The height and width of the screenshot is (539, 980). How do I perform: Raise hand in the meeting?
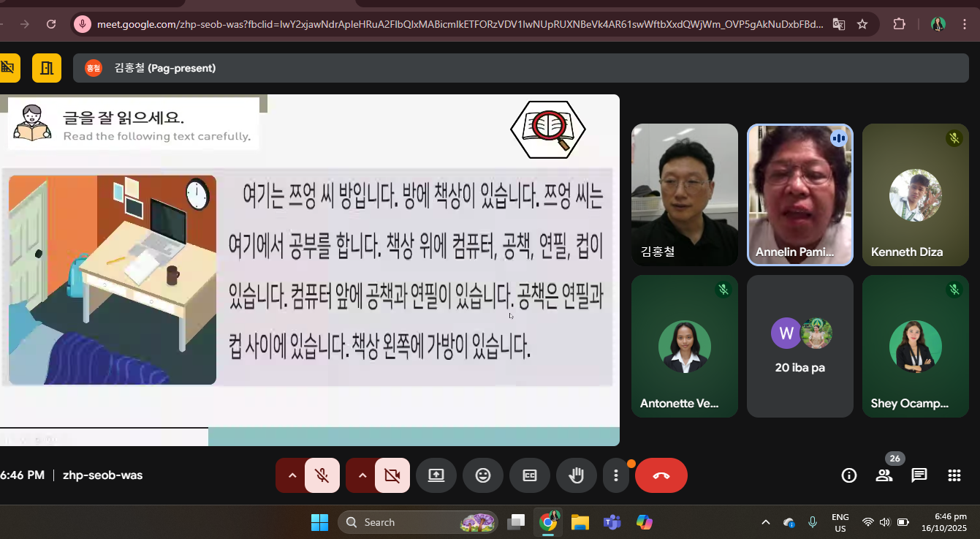click(x=577, y=475)
